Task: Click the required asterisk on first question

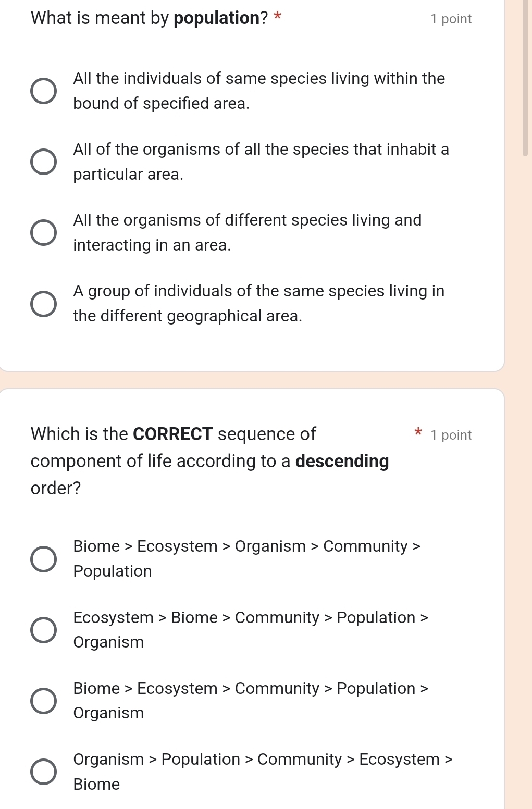Action: click(278, 18)
